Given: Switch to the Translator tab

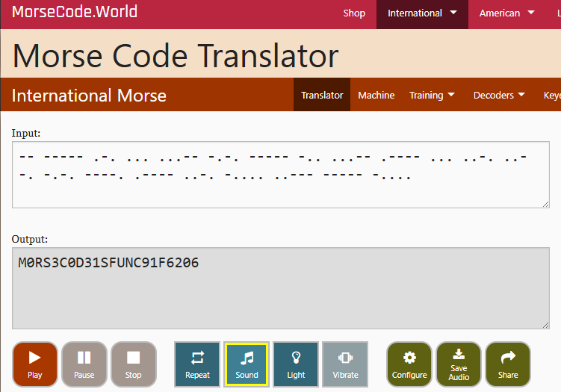Looking at the screenshot, I should 322,96.
